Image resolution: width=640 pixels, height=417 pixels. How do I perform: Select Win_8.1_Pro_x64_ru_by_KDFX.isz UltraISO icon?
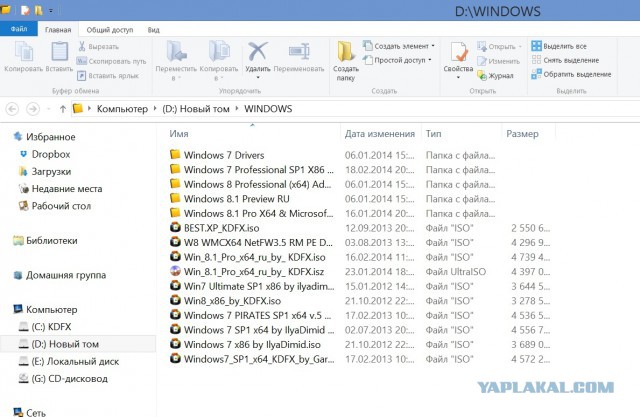(x=175, y=271)
